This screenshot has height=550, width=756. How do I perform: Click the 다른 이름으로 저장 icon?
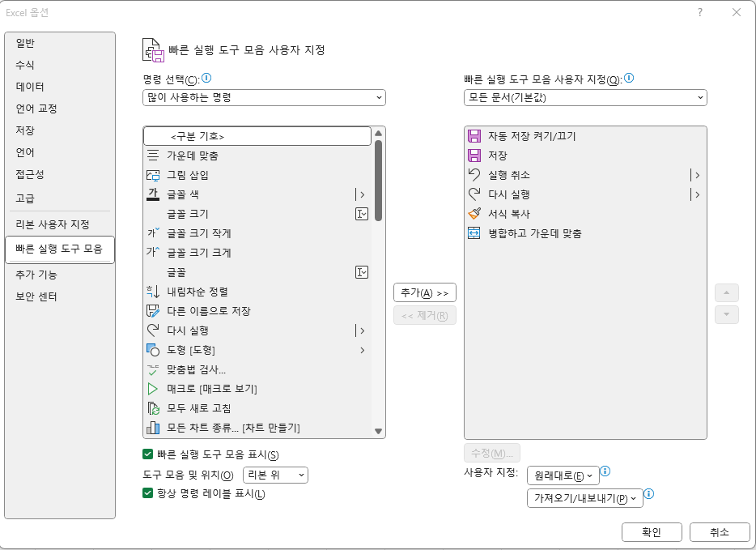[153, 311]
